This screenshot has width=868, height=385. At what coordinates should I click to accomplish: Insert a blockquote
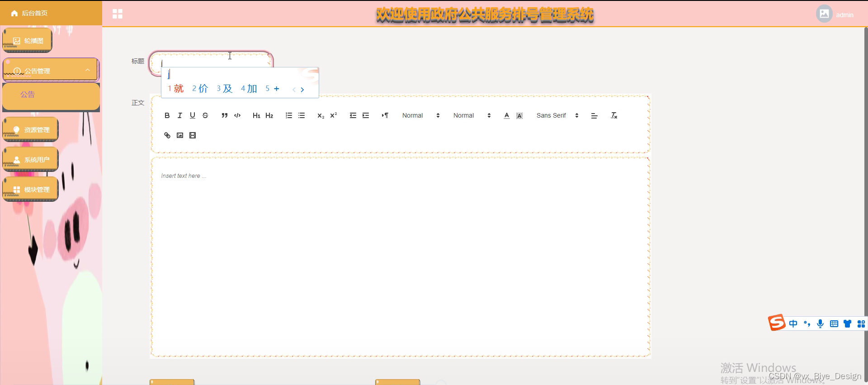pos(225,115)
